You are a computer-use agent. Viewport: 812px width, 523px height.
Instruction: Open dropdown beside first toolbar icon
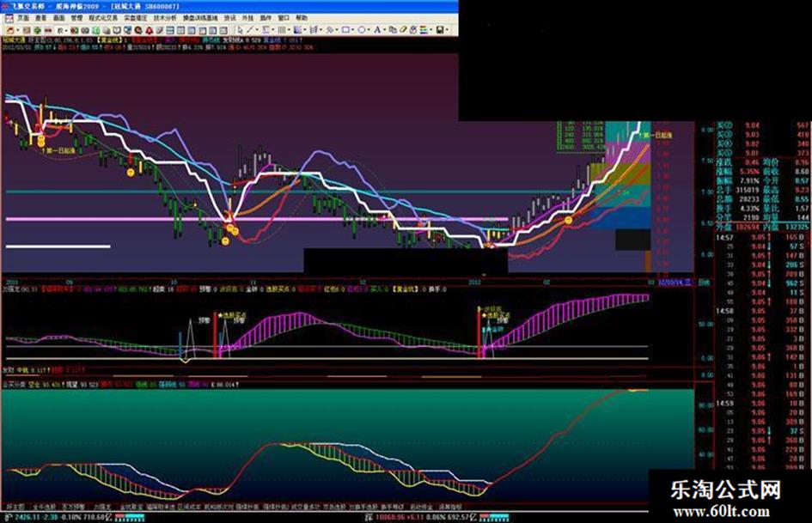(18, 31)
